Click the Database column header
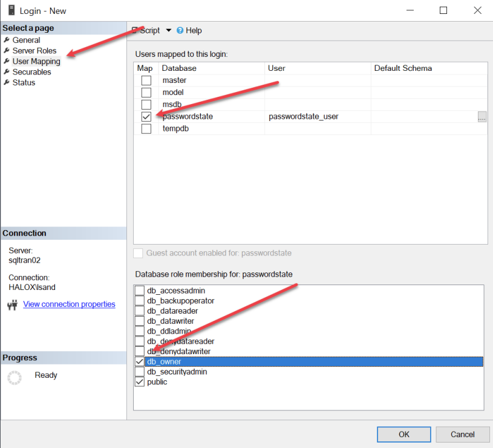Image resolution: width=493 pixels, height=448 pixels. pyautogui.click(x=212, y=68)
